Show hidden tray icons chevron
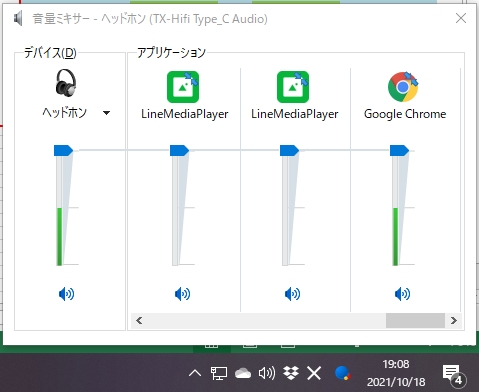 pyautogui.click(x=195, y=373)
